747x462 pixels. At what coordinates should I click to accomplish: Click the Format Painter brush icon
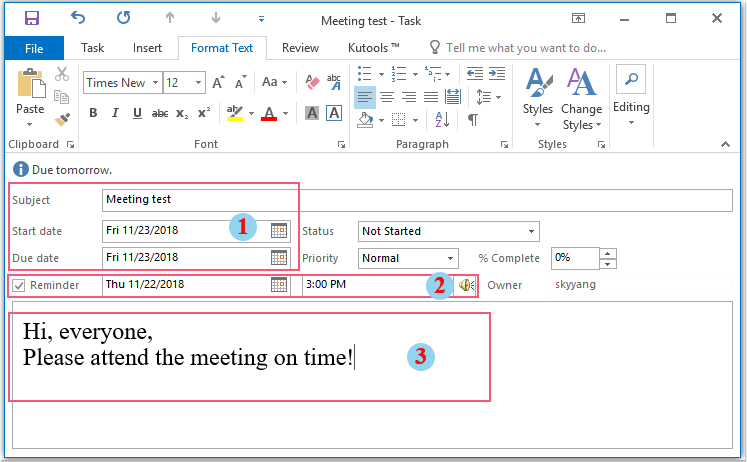click(x=61, y=119)
